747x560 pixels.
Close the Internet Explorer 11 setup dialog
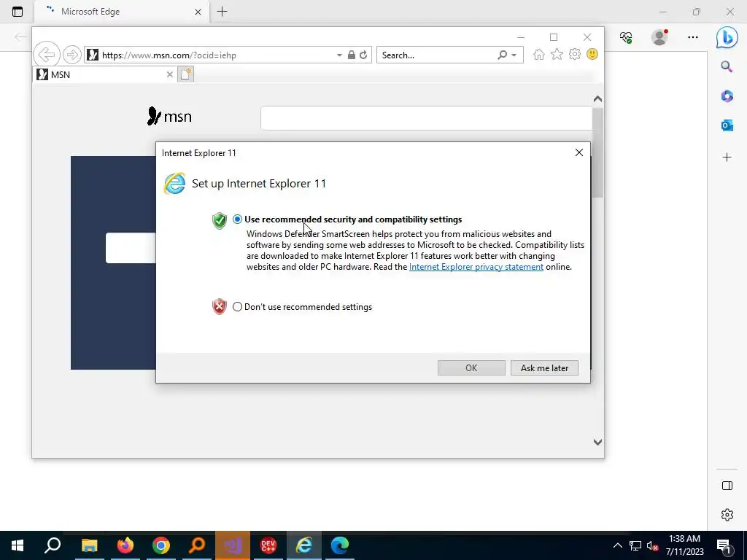[578, 152]
